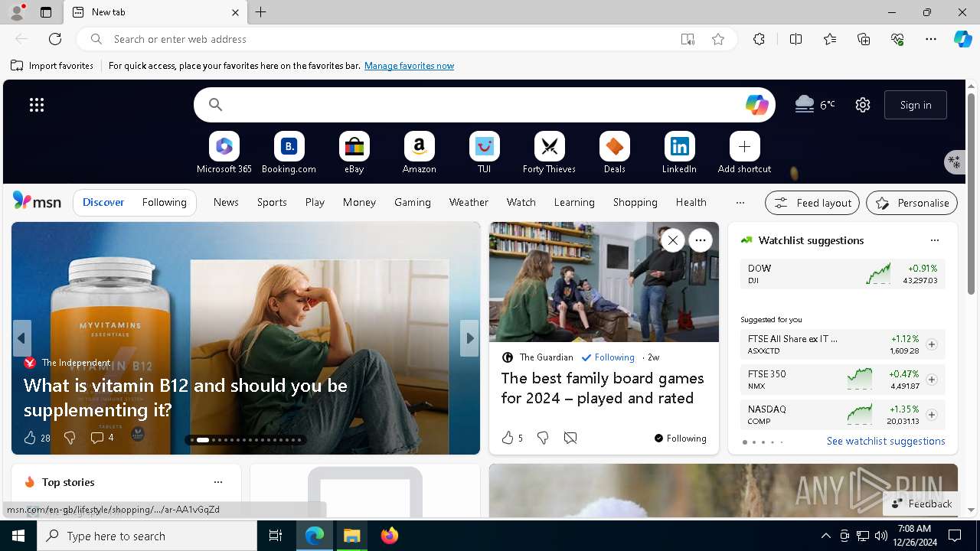Toggle Following link beside The Guardian
The image size is (980, 551).
pyautogui.click(x=608, y=357)
